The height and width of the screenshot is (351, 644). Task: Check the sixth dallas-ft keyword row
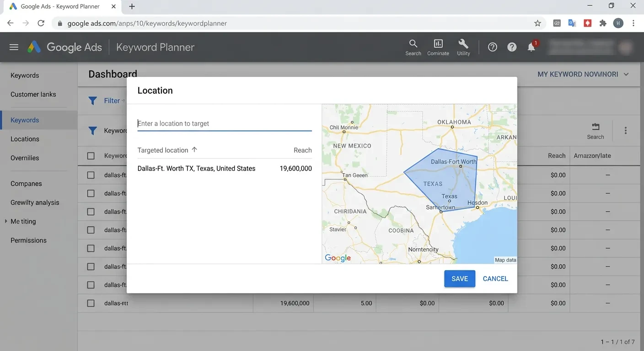[x=91, y=266]
